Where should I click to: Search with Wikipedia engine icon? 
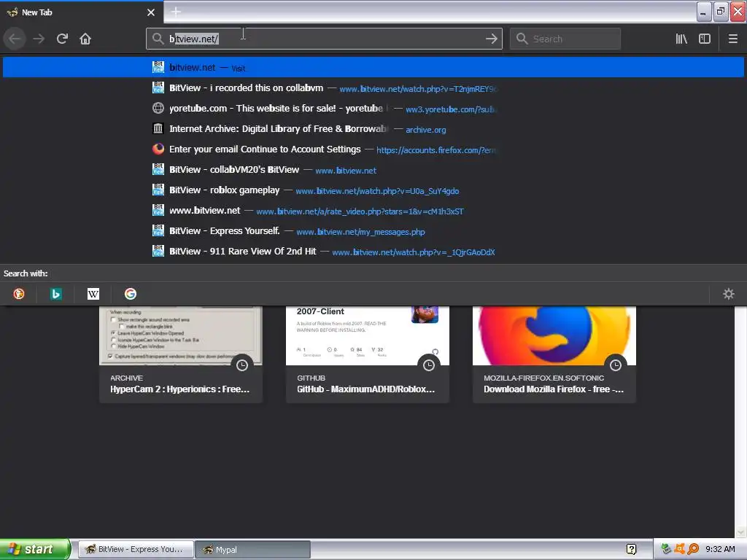(93, 294)
